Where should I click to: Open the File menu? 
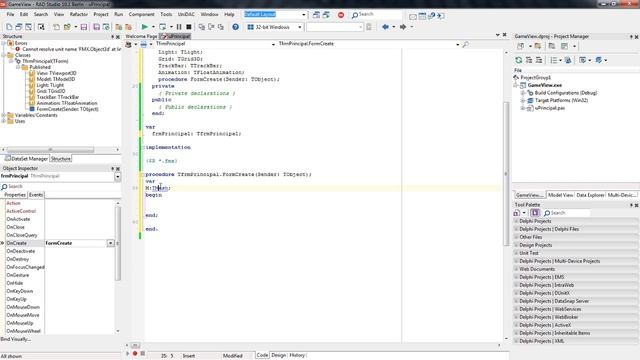click(11, 14)
